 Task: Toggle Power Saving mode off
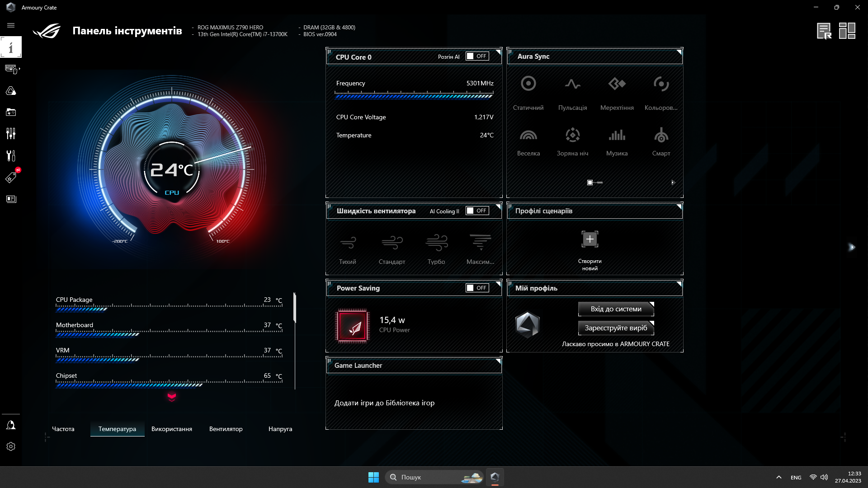(x=477, y=288)
